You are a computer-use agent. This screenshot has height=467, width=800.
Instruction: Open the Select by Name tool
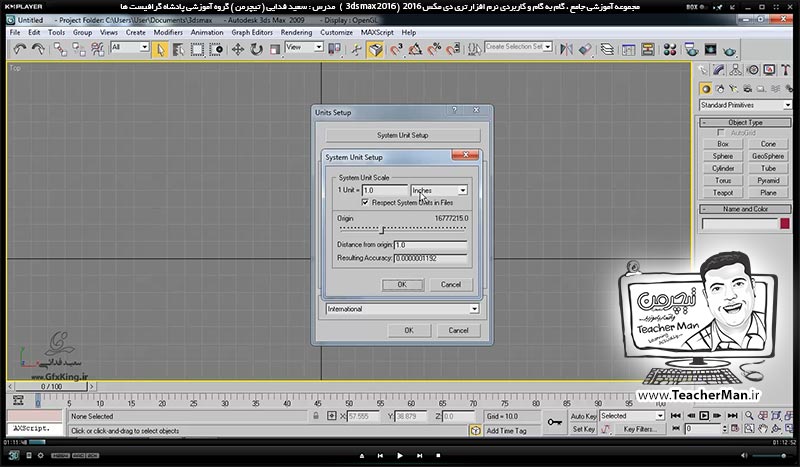pos(179,50)
